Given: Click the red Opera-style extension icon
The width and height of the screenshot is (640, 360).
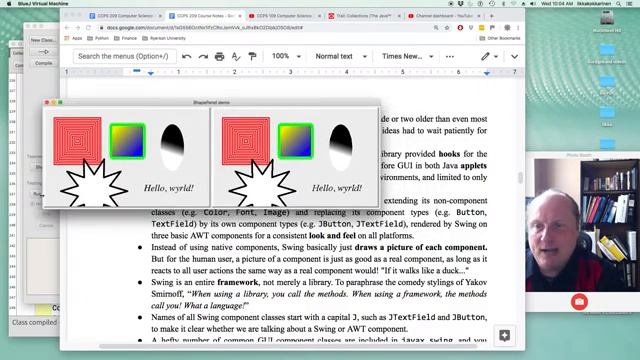Looking at the screenshot, I should [460, 28].
